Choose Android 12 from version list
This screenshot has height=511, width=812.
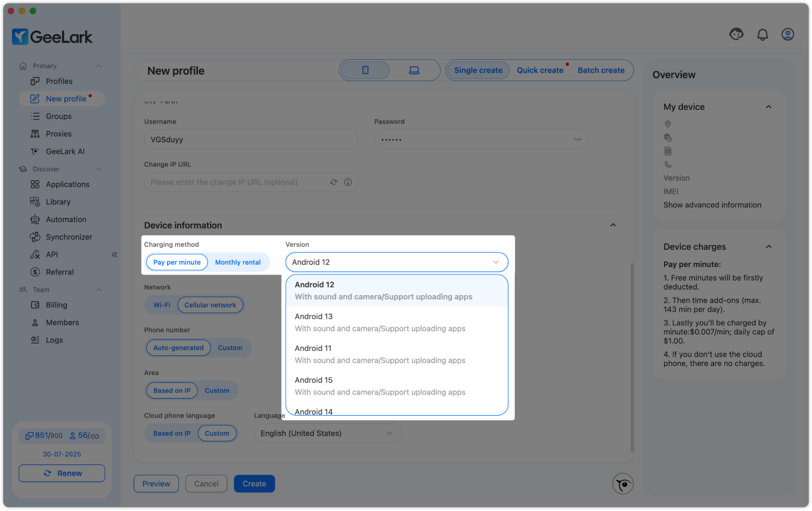(396, 291)
